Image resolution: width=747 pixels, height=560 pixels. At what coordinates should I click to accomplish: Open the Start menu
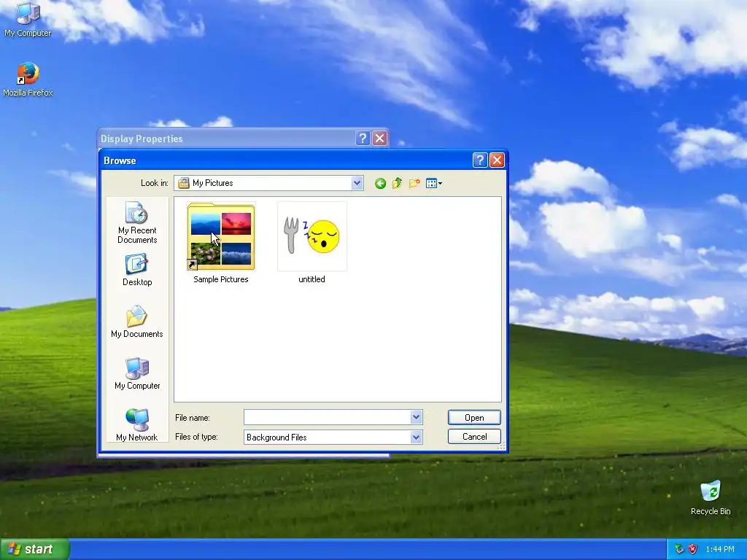(35, 549)
